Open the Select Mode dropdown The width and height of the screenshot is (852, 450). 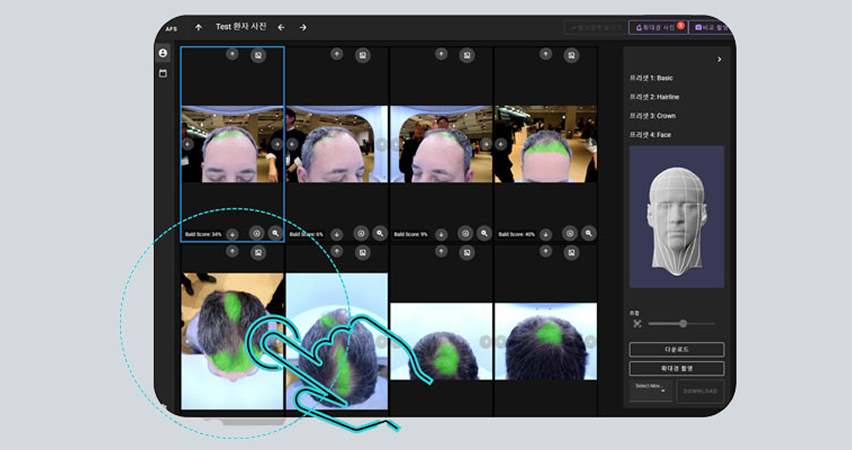[649, 387]
